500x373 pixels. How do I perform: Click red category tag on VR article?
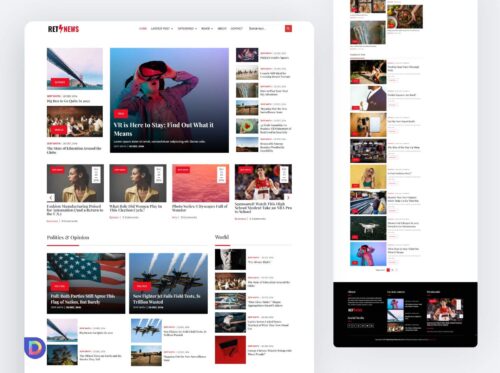click(x=121, y=114)
